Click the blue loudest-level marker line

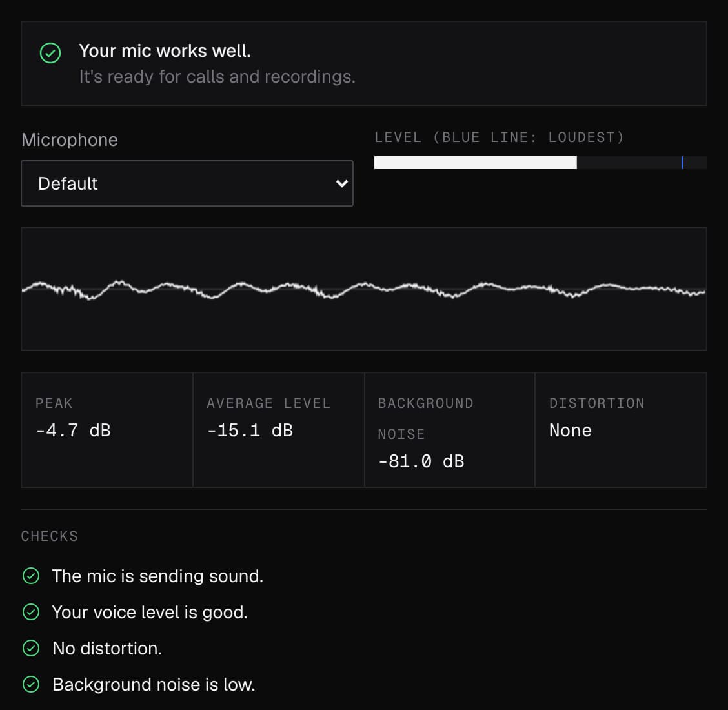point(682,163)
